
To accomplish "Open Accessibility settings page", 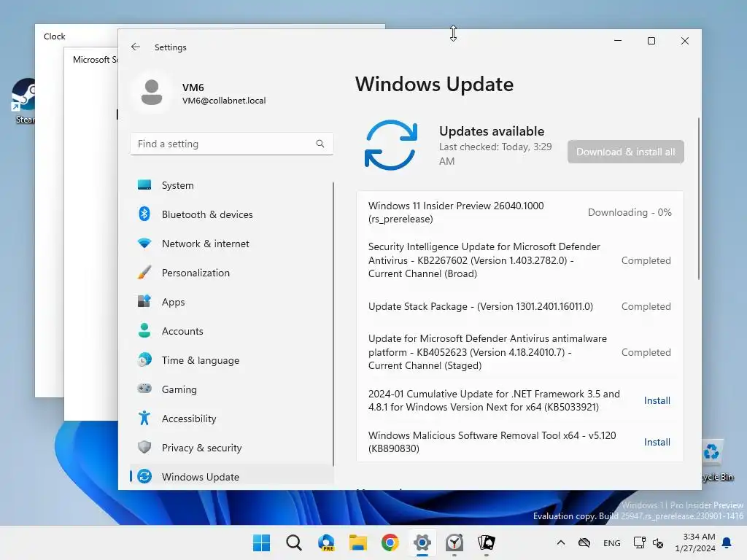I will click(231, 419).
